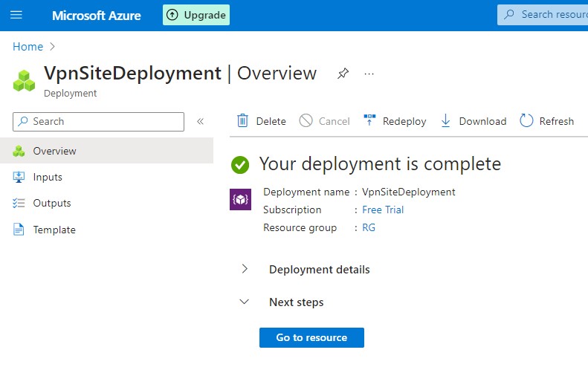Open the Template menu item

pyautogui.click(x=54, y=230)
